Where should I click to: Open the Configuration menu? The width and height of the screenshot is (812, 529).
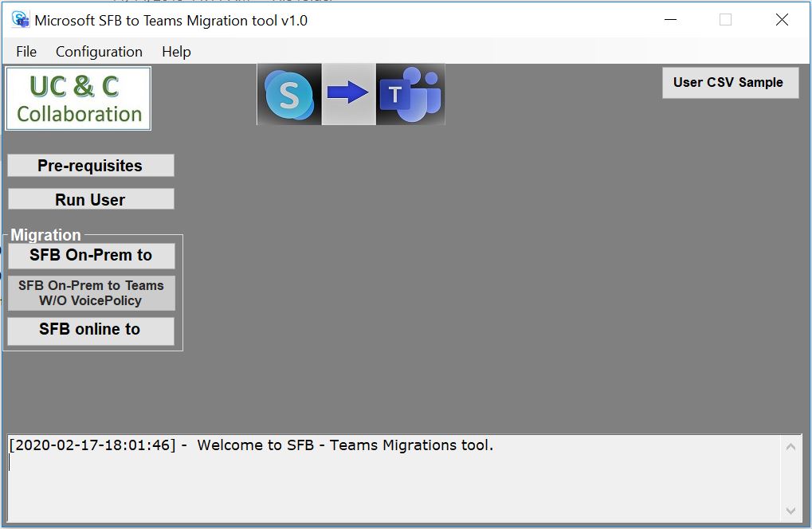99,52
